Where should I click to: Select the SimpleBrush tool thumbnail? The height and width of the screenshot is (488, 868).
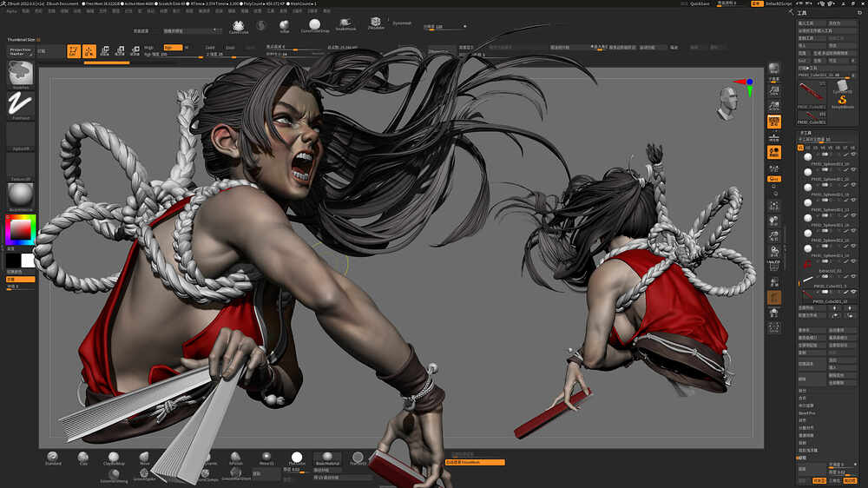click(x=842, y=100)
